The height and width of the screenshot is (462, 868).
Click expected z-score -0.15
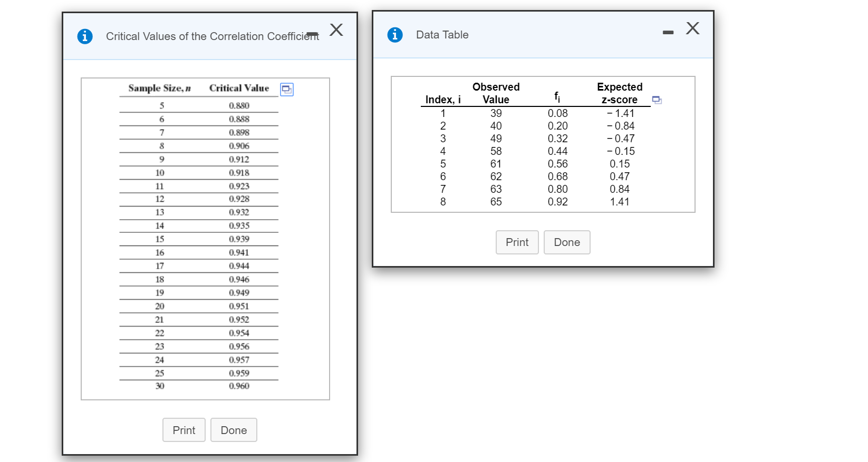tap(621, 151)
